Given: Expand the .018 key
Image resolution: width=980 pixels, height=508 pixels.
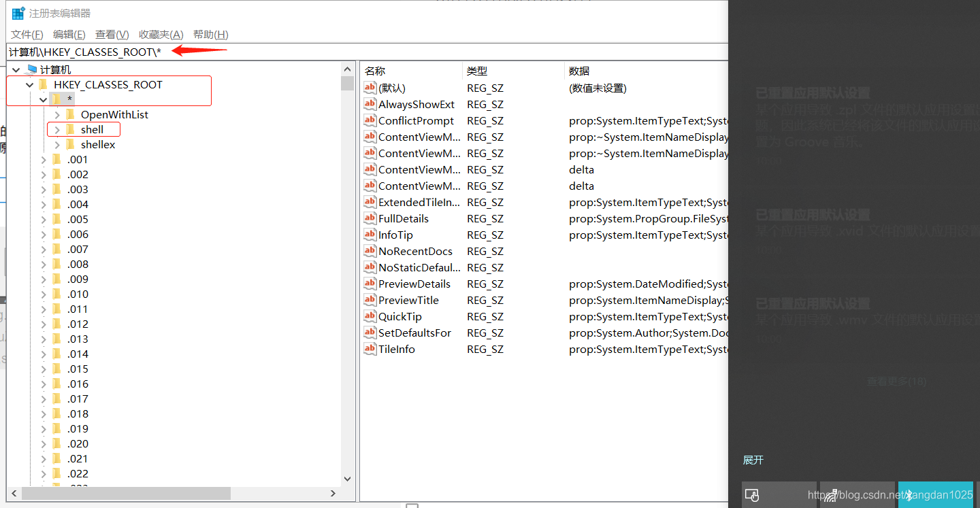Looking at the screenshot, I should [44, 413].
